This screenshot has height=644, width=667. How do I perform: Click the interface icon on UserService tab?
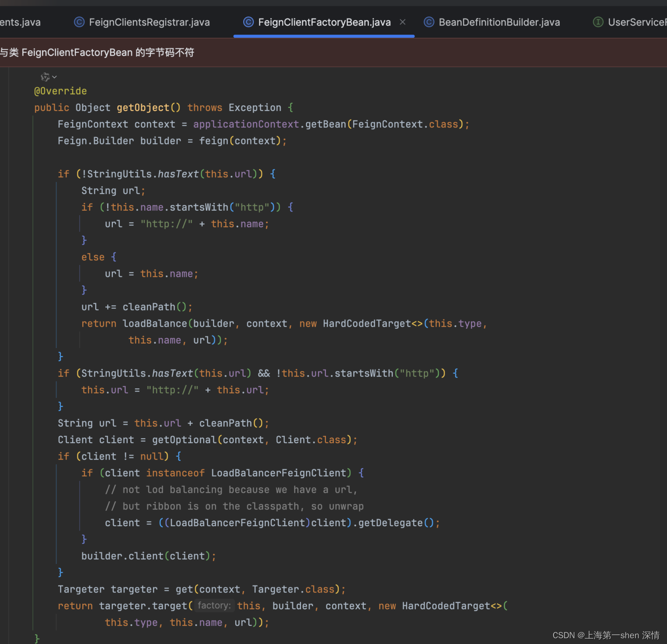598,22
